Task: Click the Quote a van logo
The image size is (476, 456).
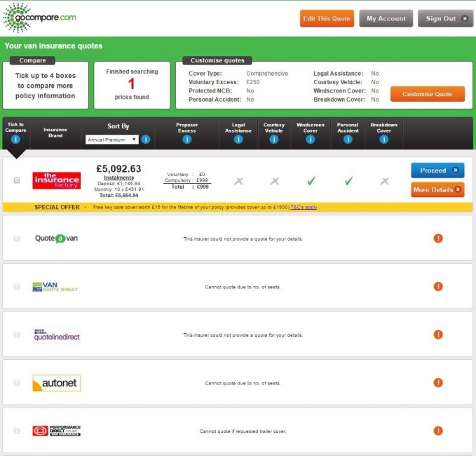Action: point(57,239)
